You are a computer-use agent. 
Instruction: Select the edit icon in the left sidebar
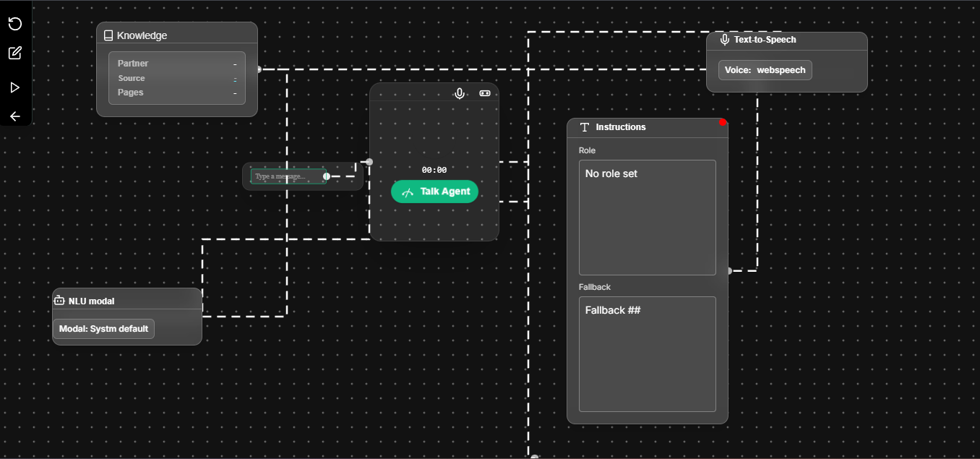pyautogui.click(x=14, y=53)
